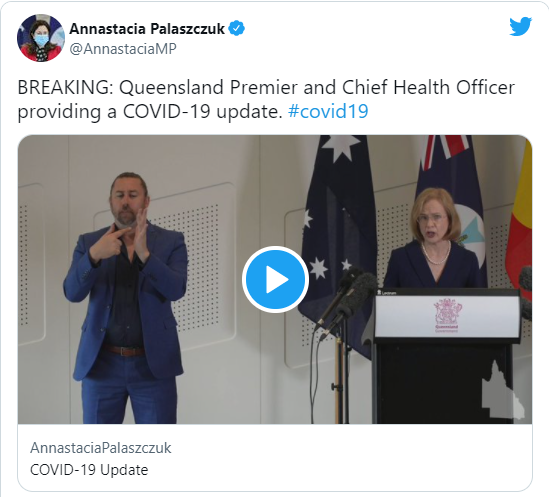Screen dimensions: 549x497
Task: Click the white Queensland map silhouette
Action: [503, 390]
